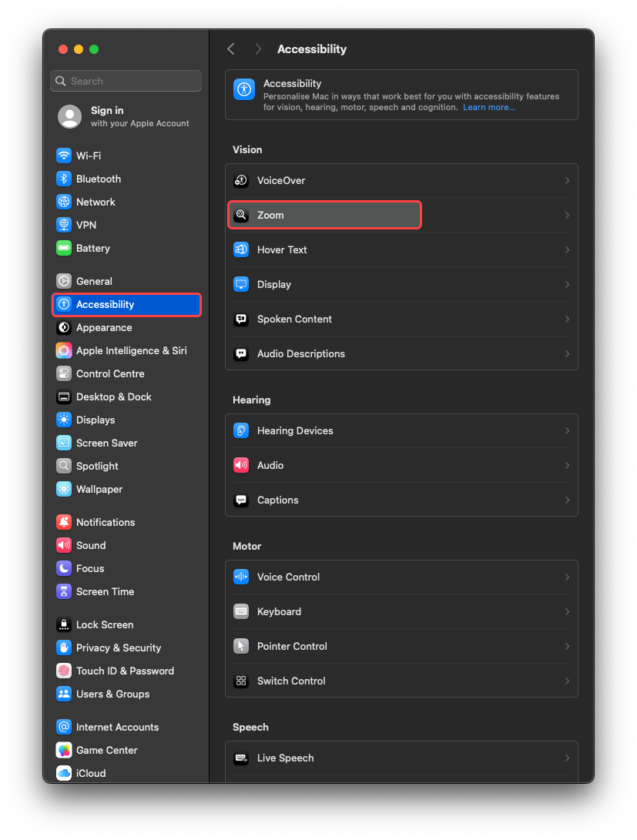Click the Desktop & Dock icon
The image size is (637, 840).
tap(64, 397)
